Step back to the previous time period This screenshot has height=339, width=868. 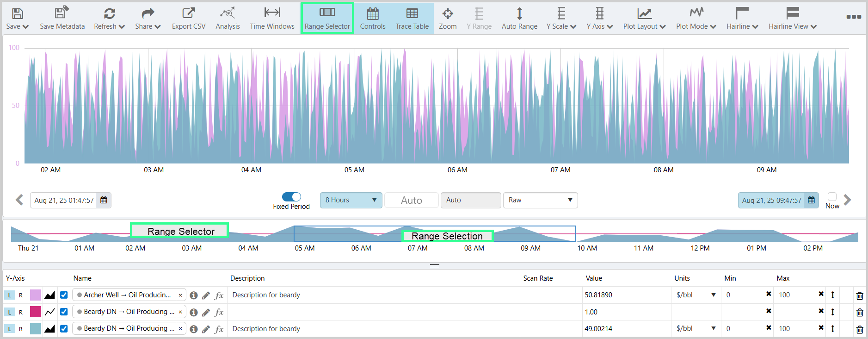click(x=19, y=200)
